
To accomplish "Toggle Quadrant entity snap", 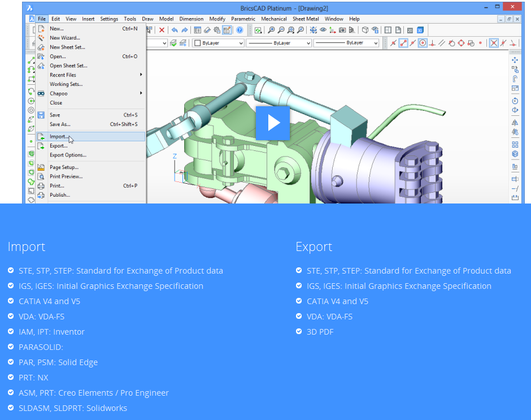I will click(x=462, y=43).
